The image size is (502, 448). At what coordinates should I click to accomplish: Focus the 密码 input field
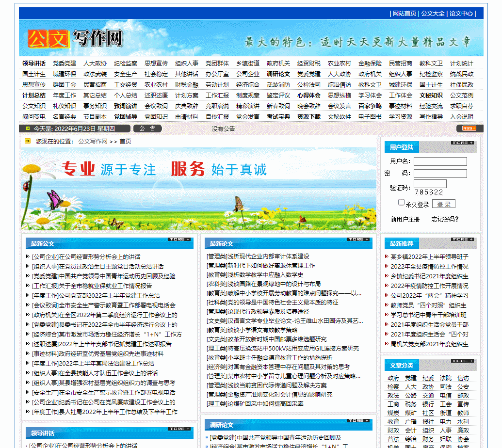click(440, 174)
